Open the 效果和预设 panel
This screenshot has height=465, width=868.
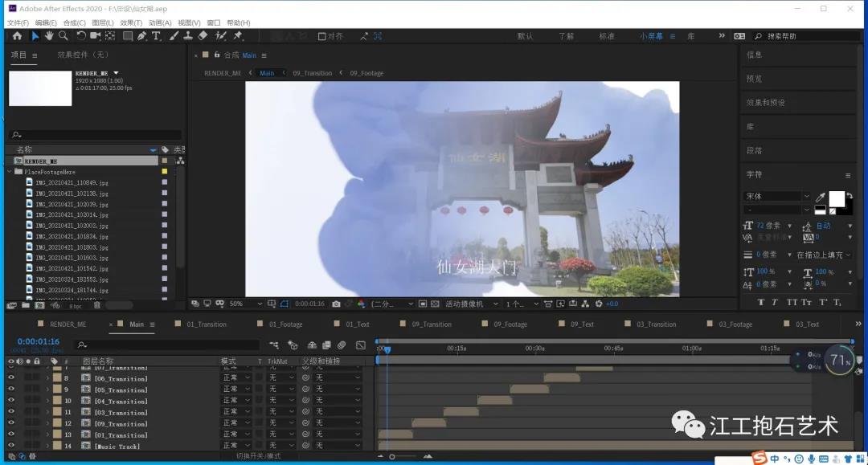(766, 102)
